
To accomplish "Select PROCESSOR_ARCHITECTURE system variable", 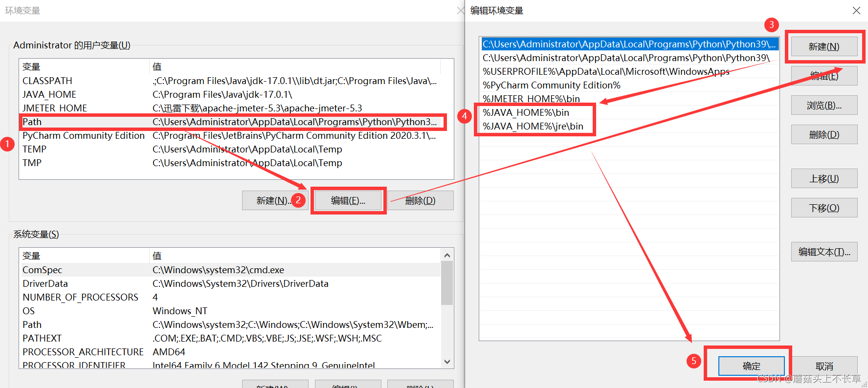I will point(230,352).
